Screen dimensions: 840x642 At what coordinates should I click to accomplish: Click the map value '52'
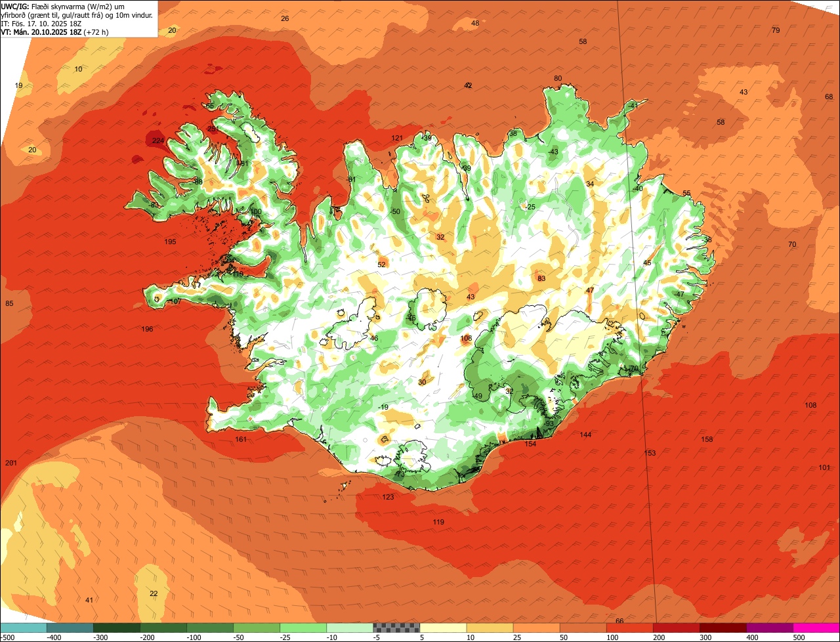(x=381, y=265)
